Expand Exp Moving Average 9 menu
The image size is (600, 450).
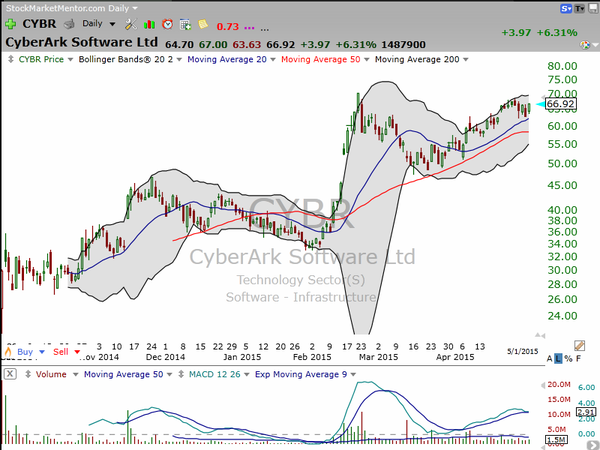[353, 375]
